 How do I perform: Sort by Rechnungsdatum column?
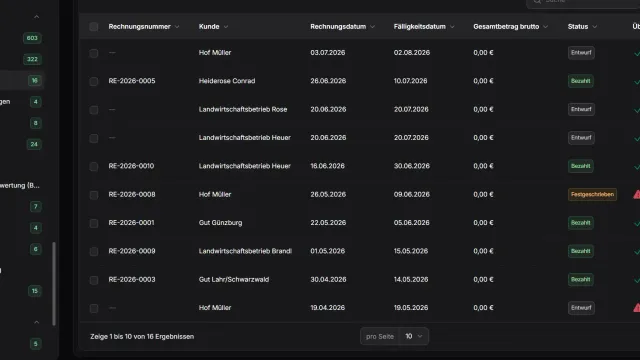(x=342, y=27)
